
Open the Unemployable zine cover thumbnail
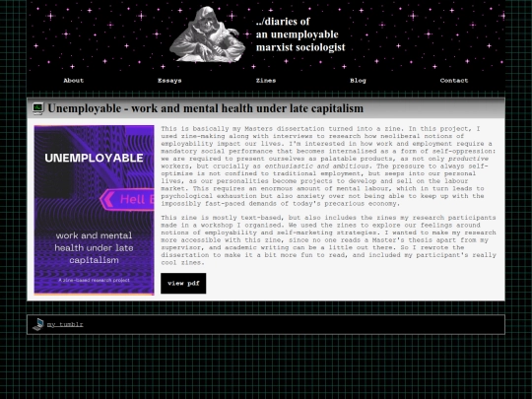(94, 210)
